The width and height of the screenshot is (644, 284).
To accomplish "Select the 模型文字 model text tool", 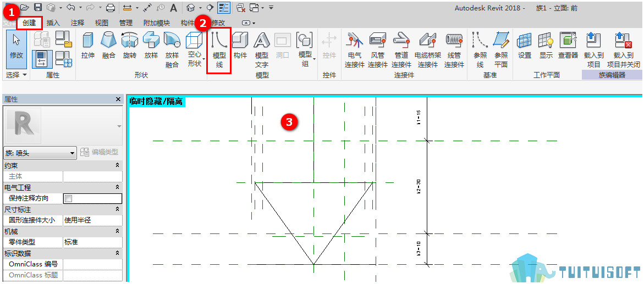I will click(x=262, y=49).
